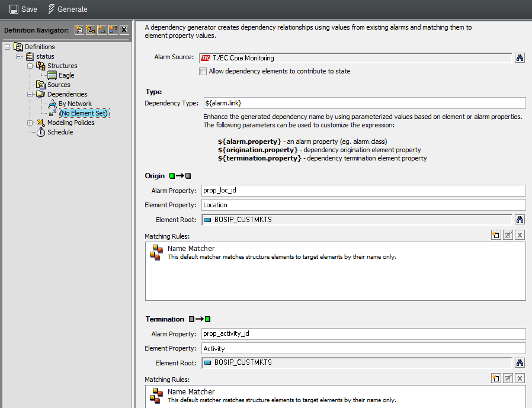Select the (No Element Set) dependency
Image resolution: width=532 pixels, height=408 pixels.
click(84, 113)
